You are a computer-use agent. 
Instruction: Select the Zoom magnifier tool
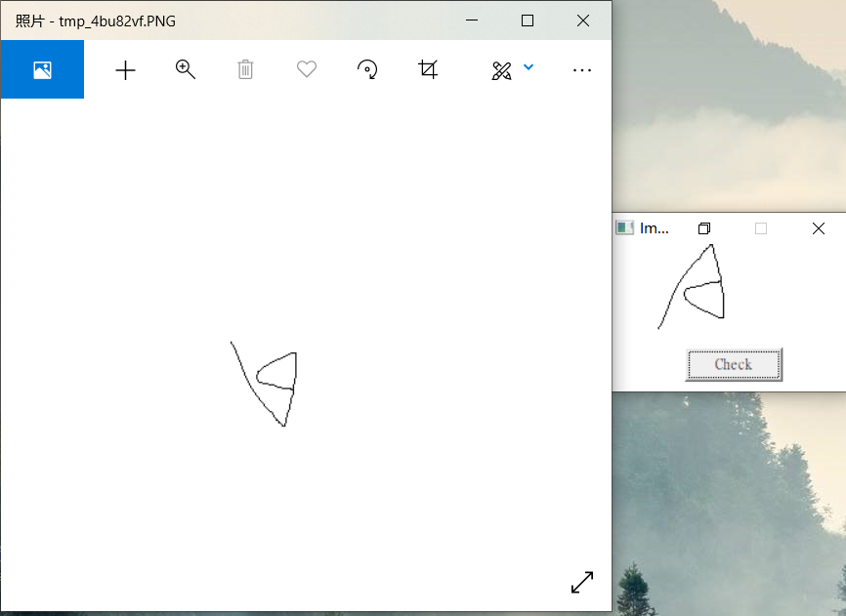click(186, 69)
